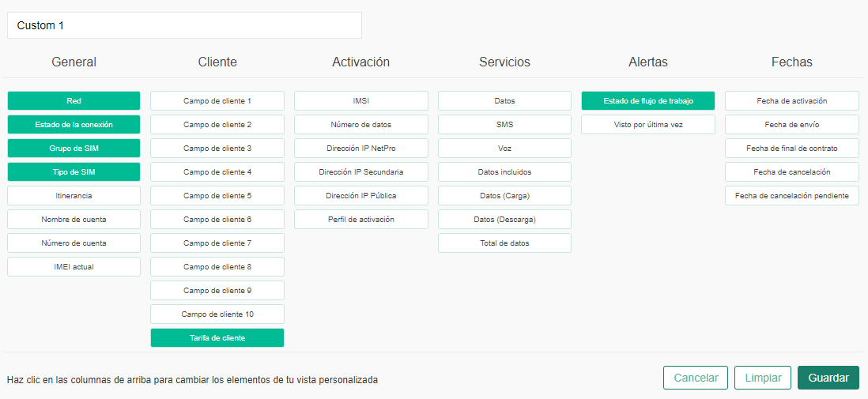The height and width of the screenshot is (399, 868).
Task: Select Datos (Descarga) option
Action: coord(504,220)
